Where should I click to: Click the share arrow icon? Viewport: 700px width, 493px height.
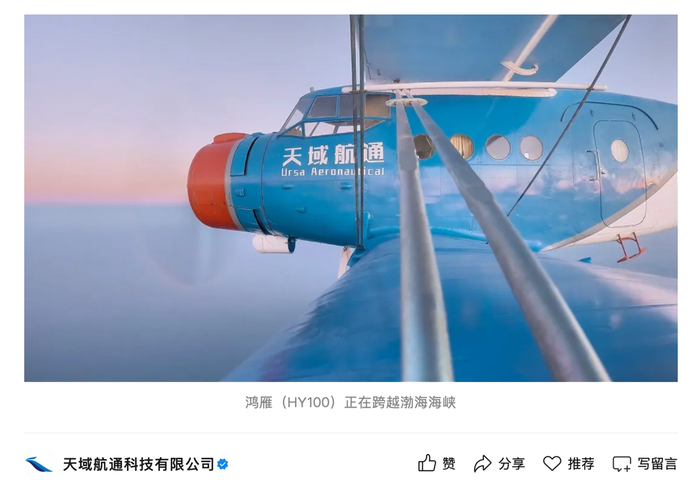click(x=483, y=464)
